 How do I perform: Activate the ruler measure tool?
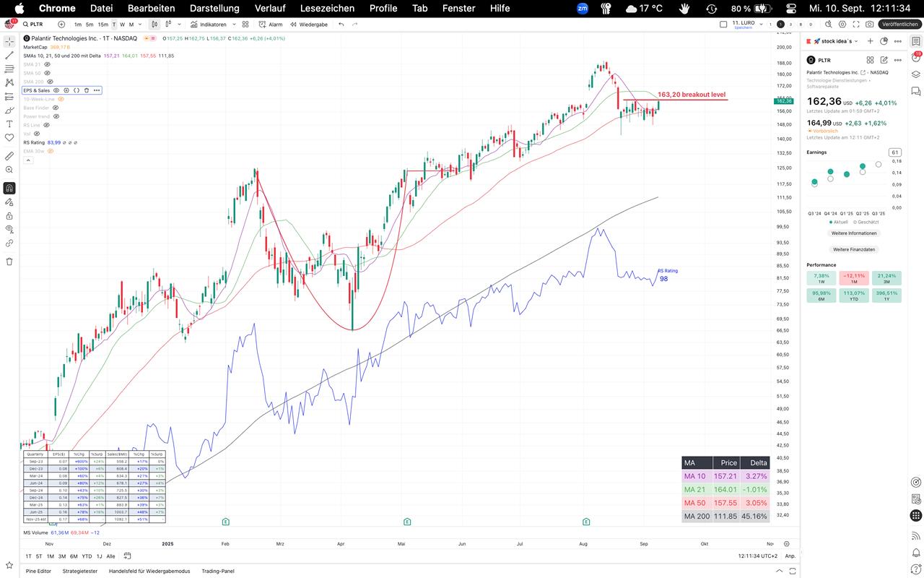9,155
